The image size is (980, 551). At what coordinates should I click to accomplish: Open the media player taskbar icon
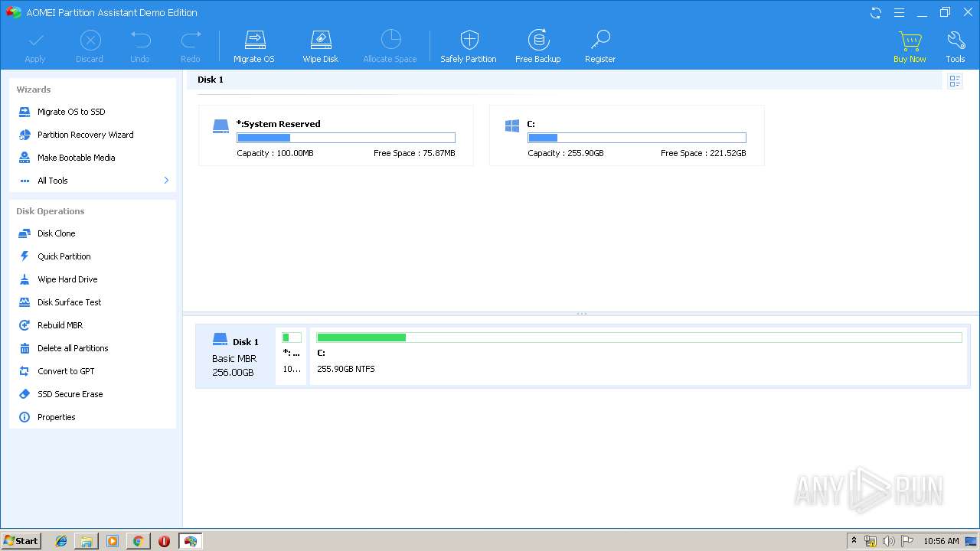tap(113, 541)
